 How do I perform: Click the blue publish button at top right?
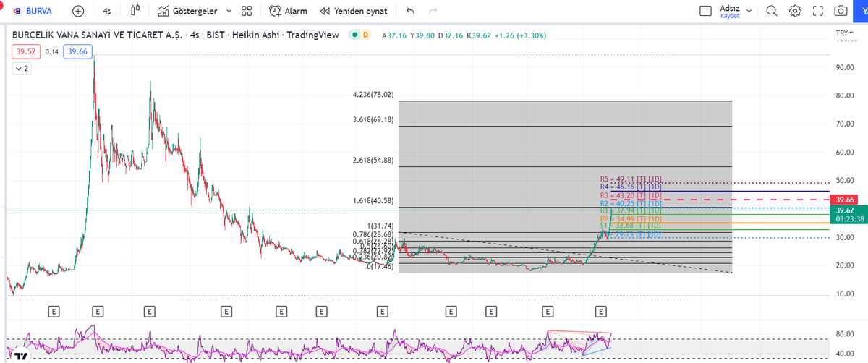pyautogui.click(x=862, y=11)
